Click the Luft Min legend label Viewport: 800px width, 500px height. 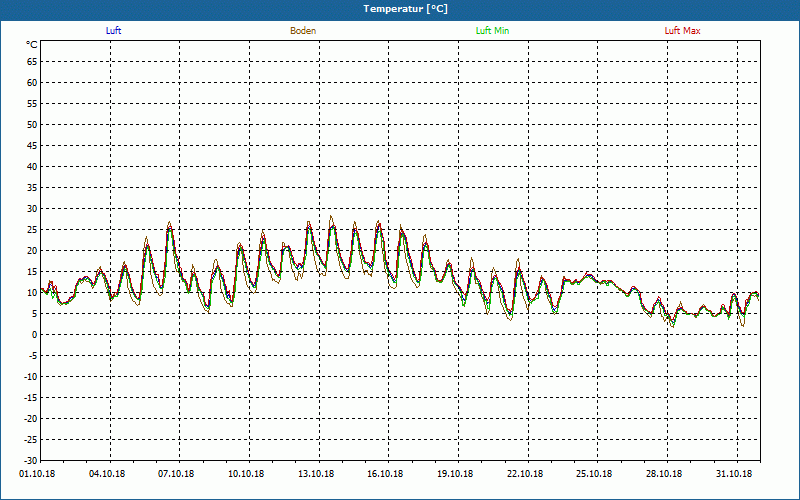(492, 31)
